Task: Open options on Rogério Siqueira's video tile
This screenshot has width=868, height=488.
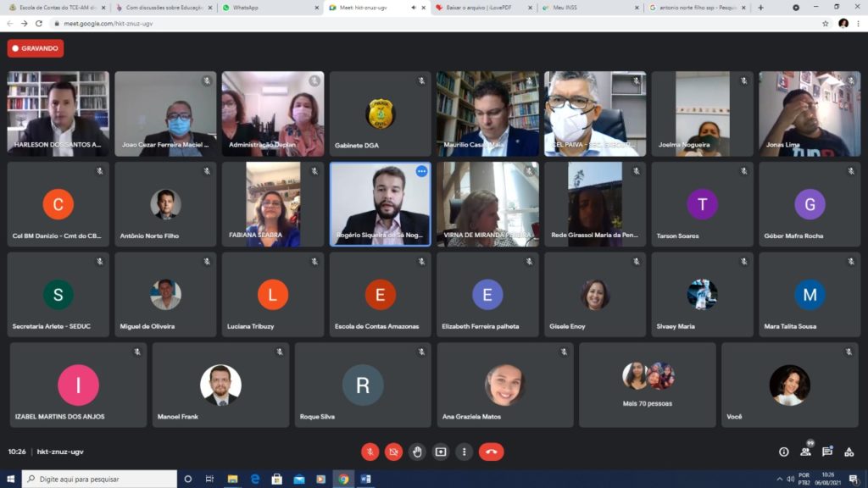Action: click(x=421, y=171)
